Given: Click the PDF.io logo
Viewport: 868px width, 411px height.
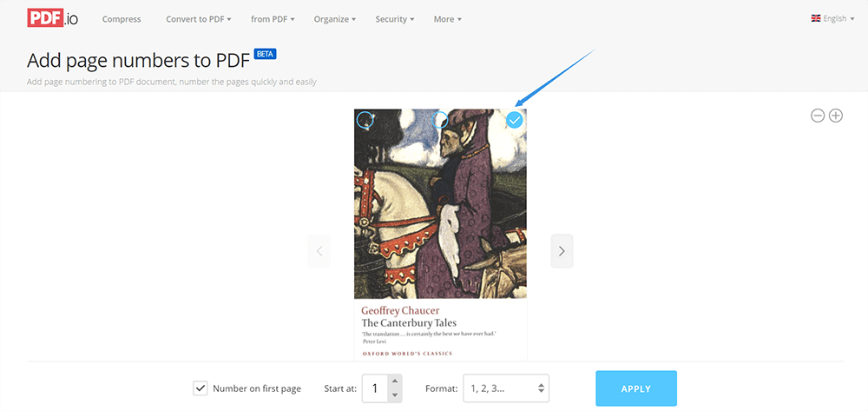Looking at the screenshot, I should point(52,18).
